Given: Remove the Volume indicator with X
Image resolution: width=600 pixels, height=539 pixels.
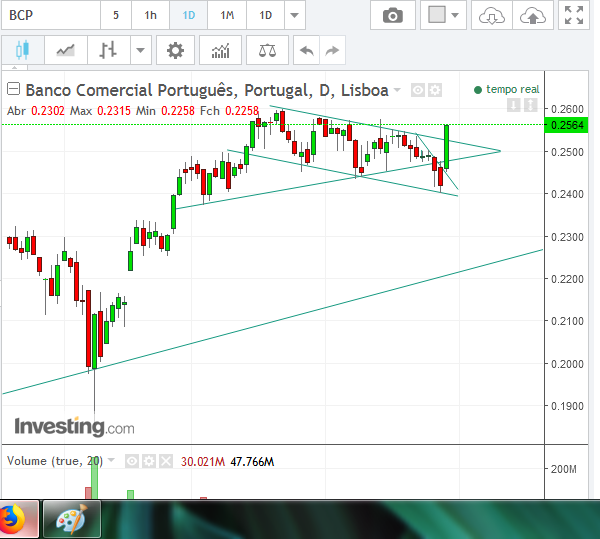Looking at the screenshot, I should (x=166, y=461).
